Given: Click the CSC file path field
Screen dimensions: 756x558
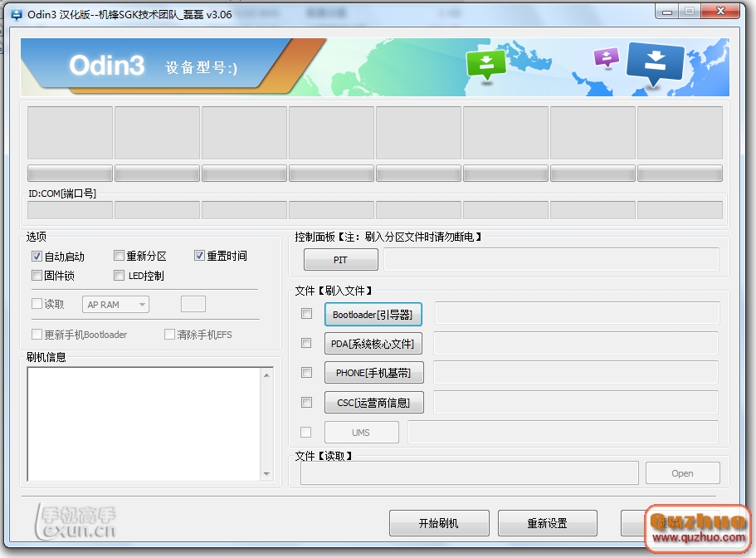Looking at the screenshot, I should click(576, 402).
